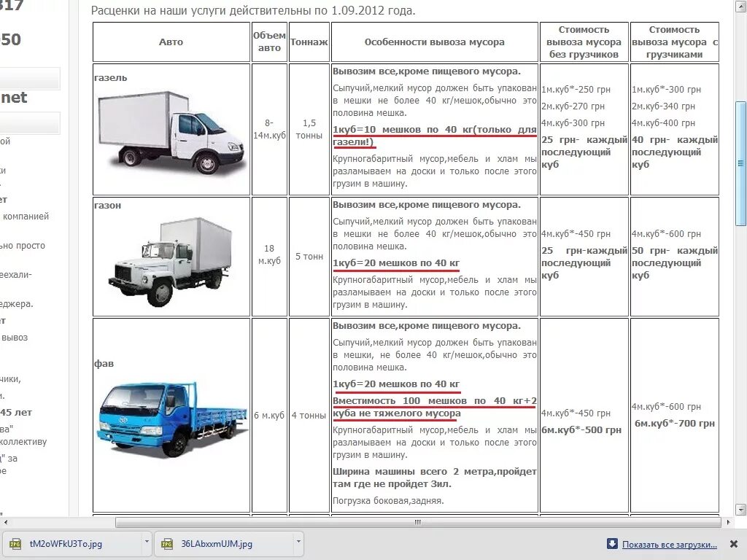Click the газель row label
This screenshot has width=747, height=560.
coord(111,77)
